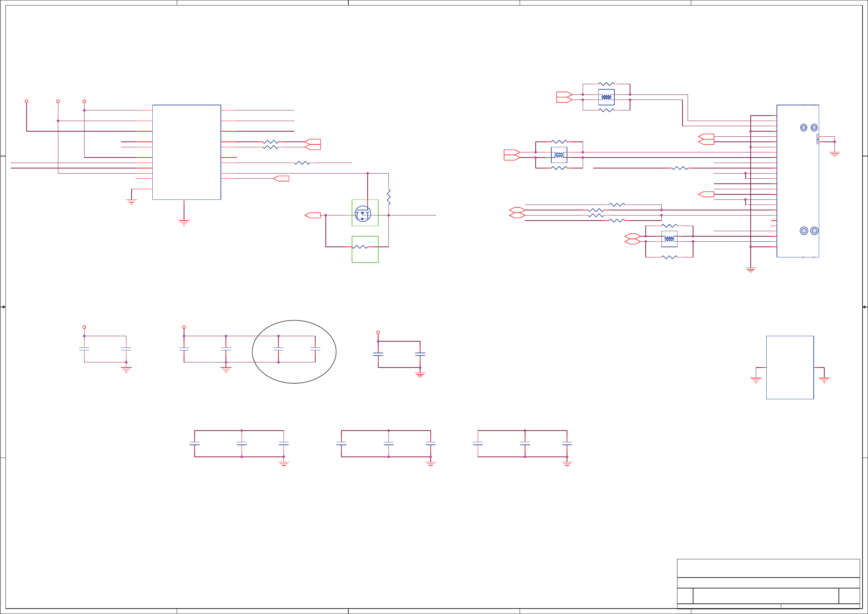Select the topmost common-mode choke symbol
Screen dimensions: 868x614
[x=606, y=97]
